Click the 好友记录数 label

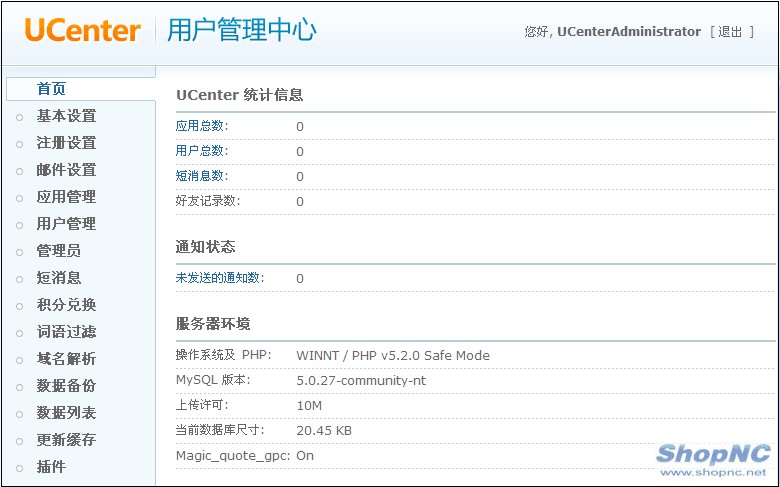point(207,200)
